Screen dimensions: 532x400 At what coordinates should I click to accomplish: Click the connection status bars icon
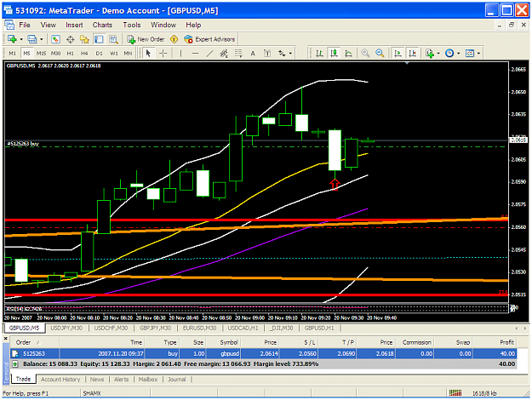coord(455,393)
